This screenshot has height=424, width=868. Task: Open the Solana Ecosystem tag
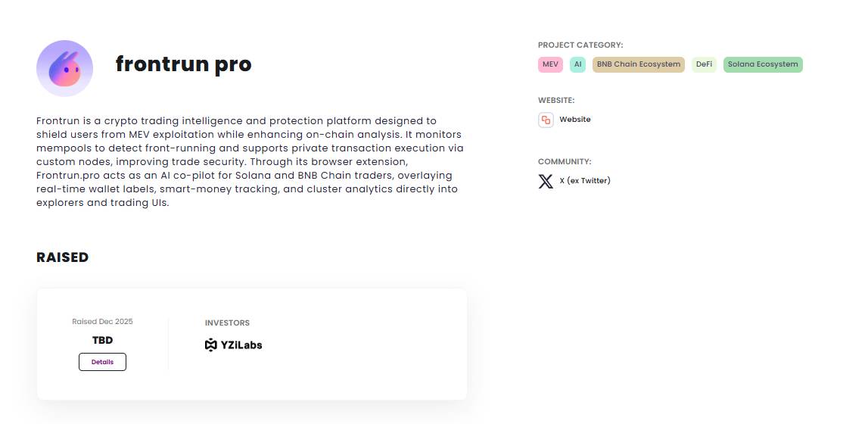point(763,64)
